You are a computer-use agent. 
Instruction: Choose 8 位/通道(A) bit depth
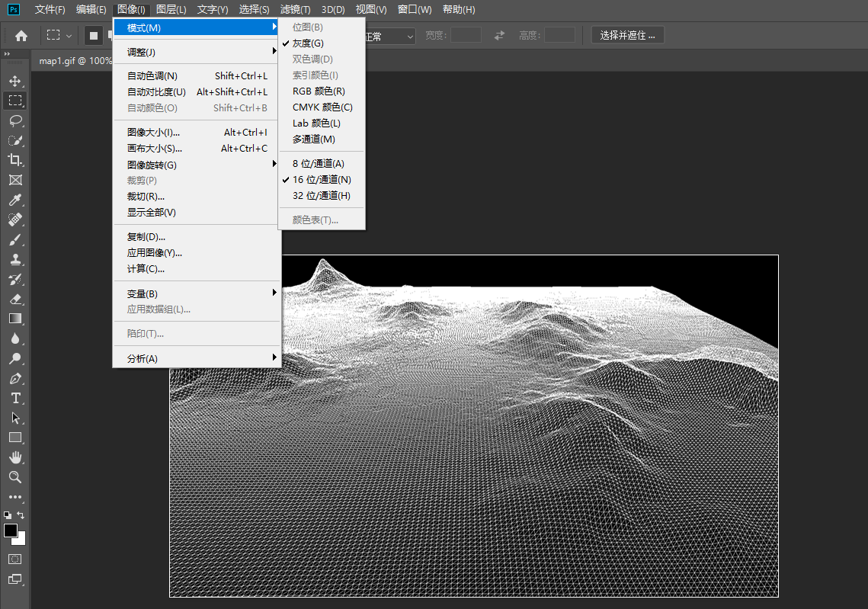click(x=322, y=163)
